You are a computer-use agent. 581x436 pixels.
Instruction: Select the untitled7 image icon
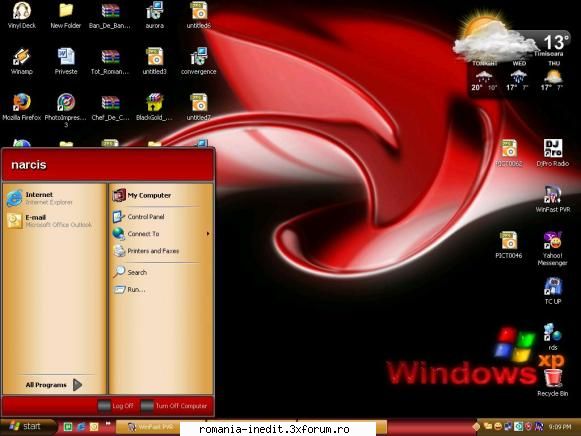click(x=199, y=107)
